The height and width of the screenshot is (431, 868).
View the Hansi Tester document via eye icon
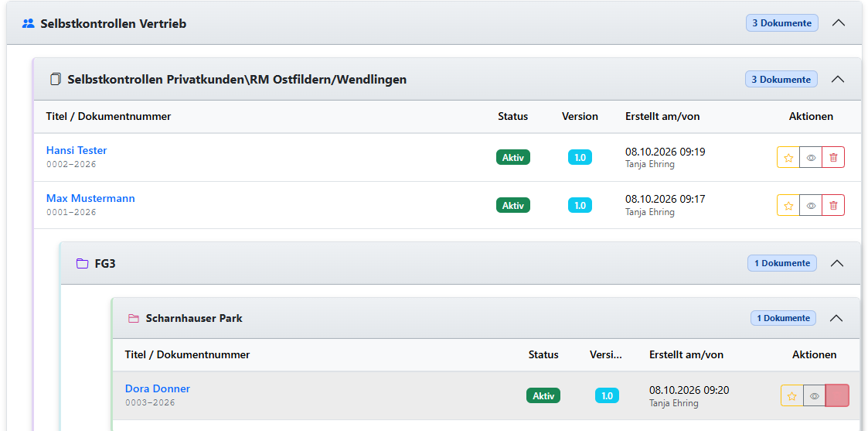[x=811, y=157]
